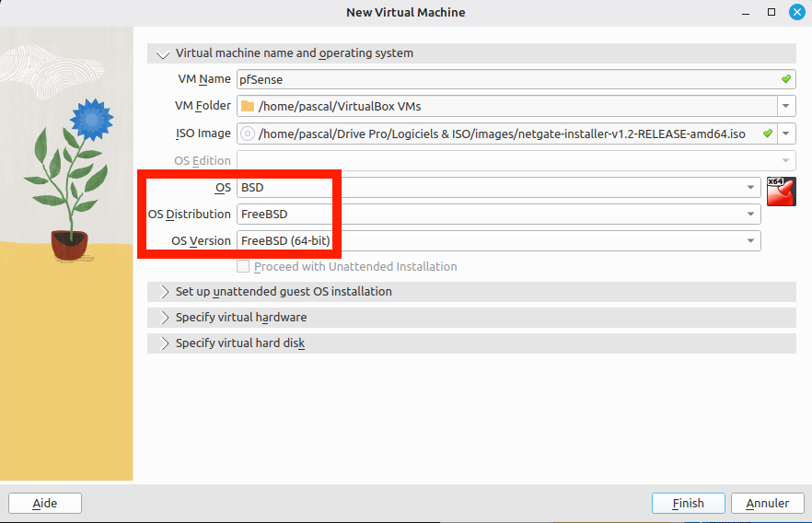The width and height of the screenshot is (812, 523).
Task: Click the folder icon in VM Folder field
Action: (248, 106)
